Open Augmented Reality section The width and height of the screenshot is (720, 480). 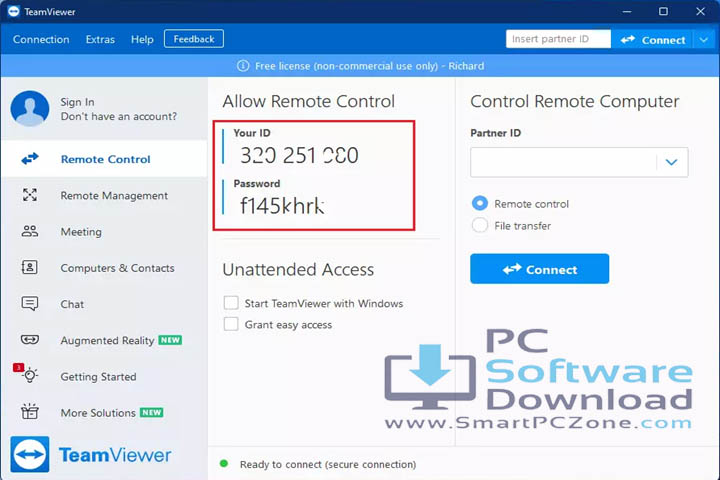(105, 340)
